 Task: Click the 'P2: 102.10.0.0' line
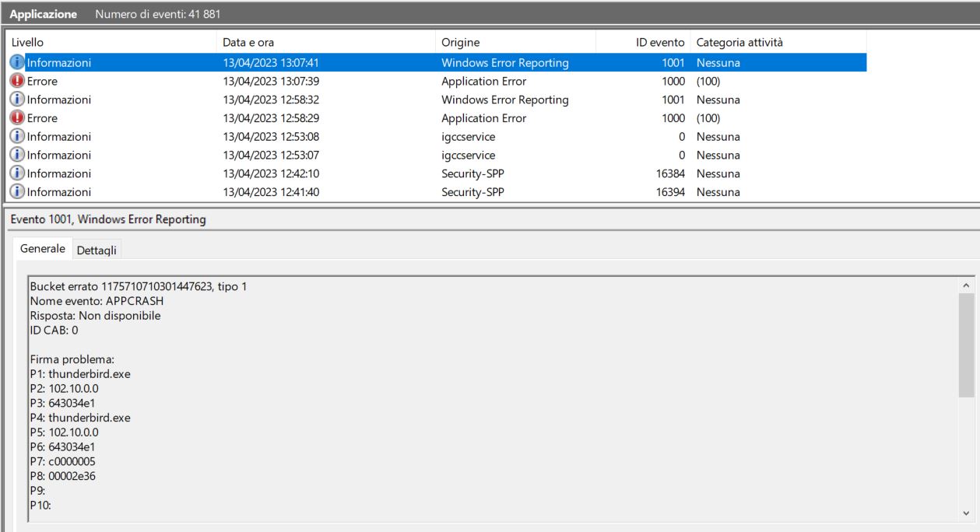[65, 388]
